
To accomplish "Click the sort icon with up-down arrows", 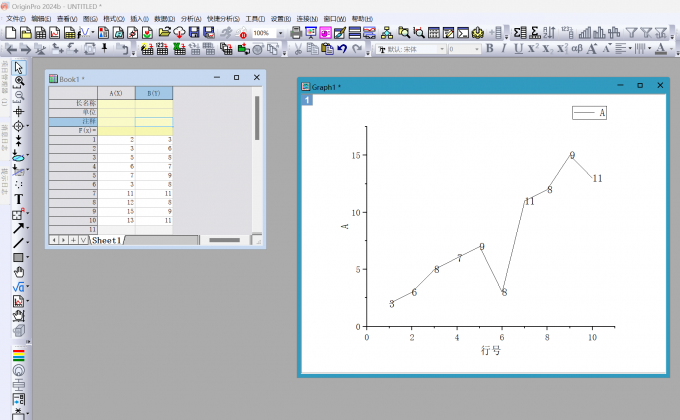I will coord(549,33).
